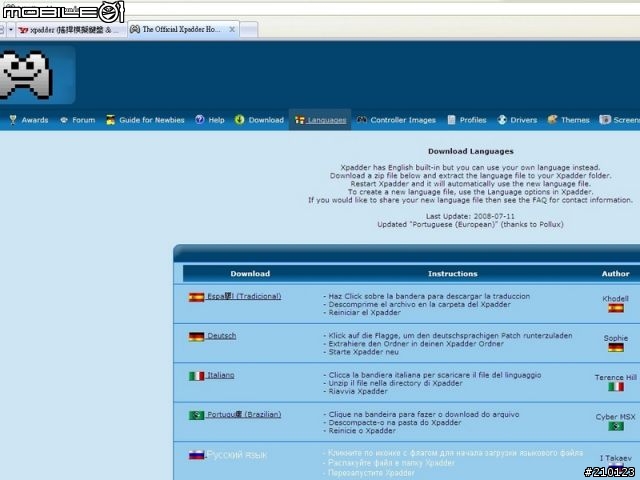
Task: Click the Russian flag download icon
Action: (x=196, y=455)
